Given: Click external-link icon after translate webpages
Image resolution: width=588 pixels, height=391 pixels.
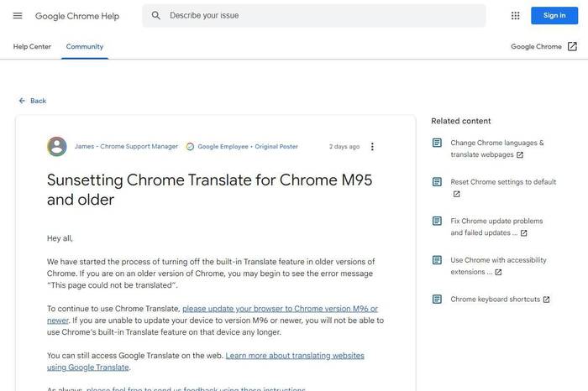Looking at the screenshot, I should tap(520, 154).
